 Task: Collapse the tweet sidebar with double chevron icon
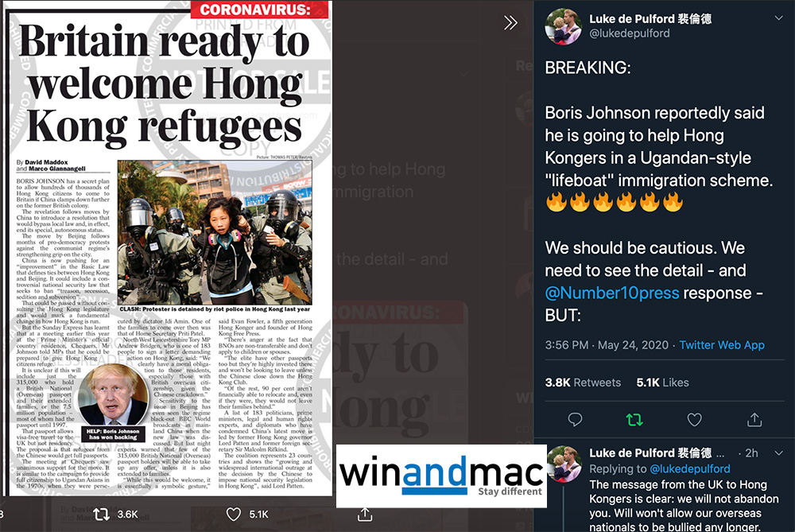pyautogui.click(x=510, y=23)
